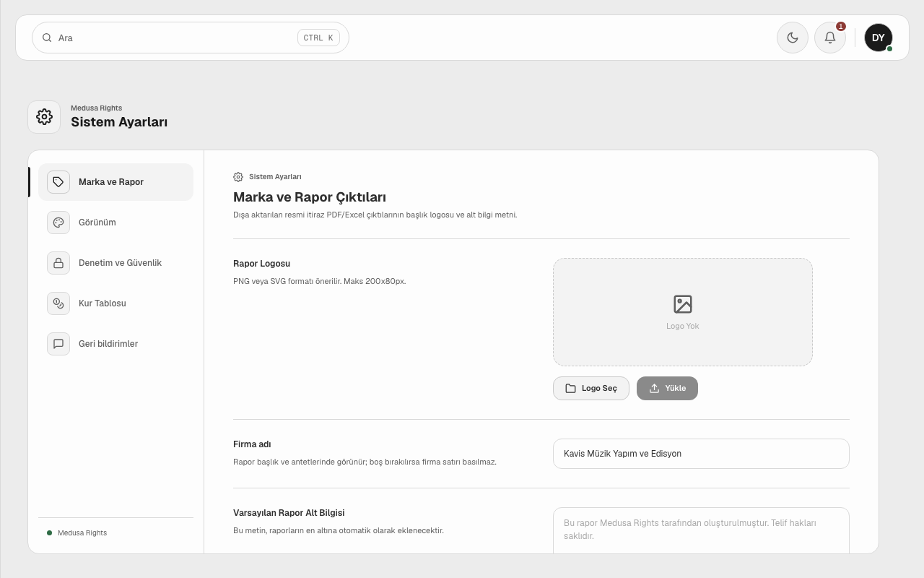
Task: Click the palette icon for Görünüm
Action: tap(58, 223)
